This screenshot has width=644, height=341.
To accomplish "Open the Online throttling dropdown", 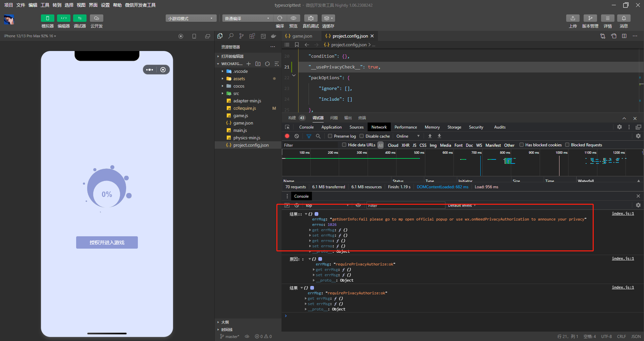I will [408, 136].
